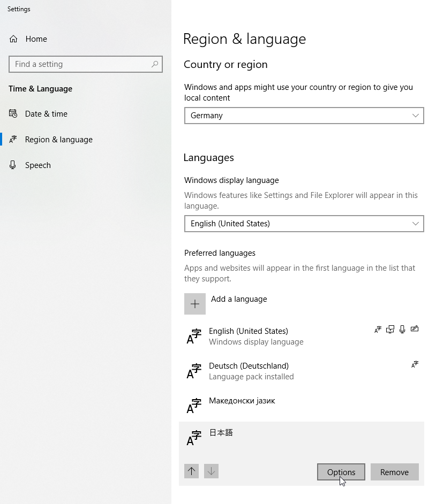Viewport: 436px width, 504px height.
Task: Click the Date & time calendar icon
Action: pos(13,114)
